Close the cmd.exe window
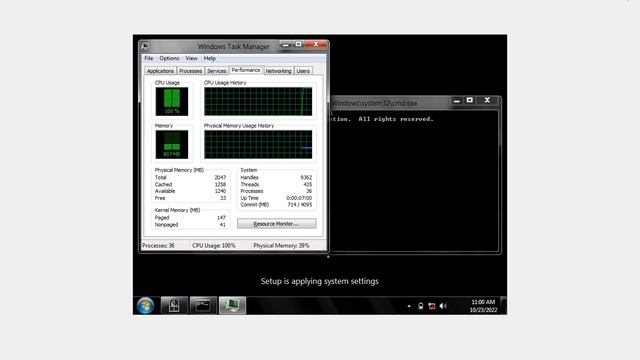This screenshot has height=360, width=640. coord(487,100)
